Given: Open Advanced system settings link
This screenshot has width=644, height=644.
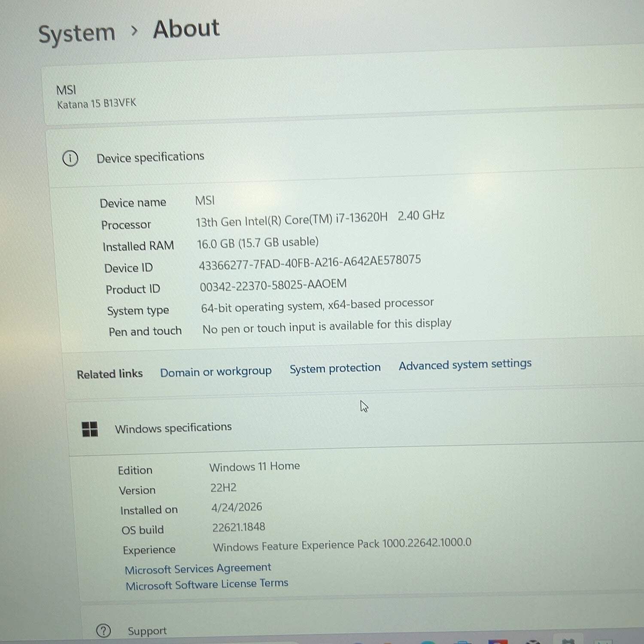Looking at the screenshot, I should click(465, 365).
